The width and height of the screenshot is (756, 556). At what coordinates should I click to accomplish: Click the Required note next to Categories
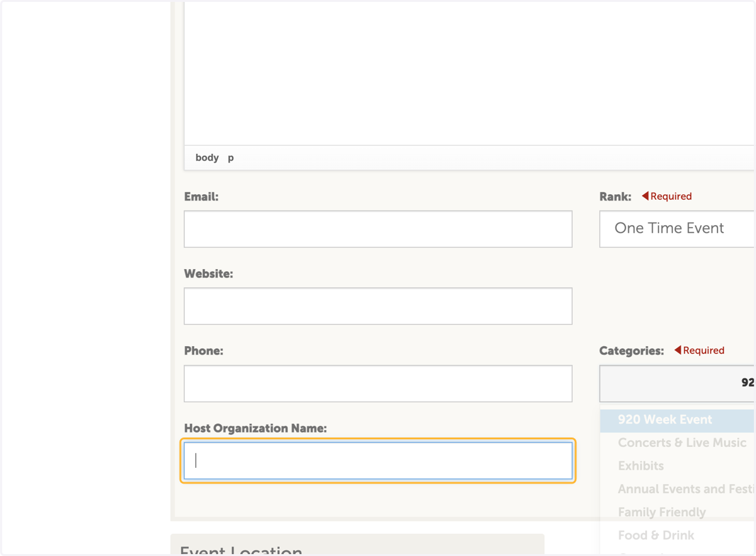[699, 350]
